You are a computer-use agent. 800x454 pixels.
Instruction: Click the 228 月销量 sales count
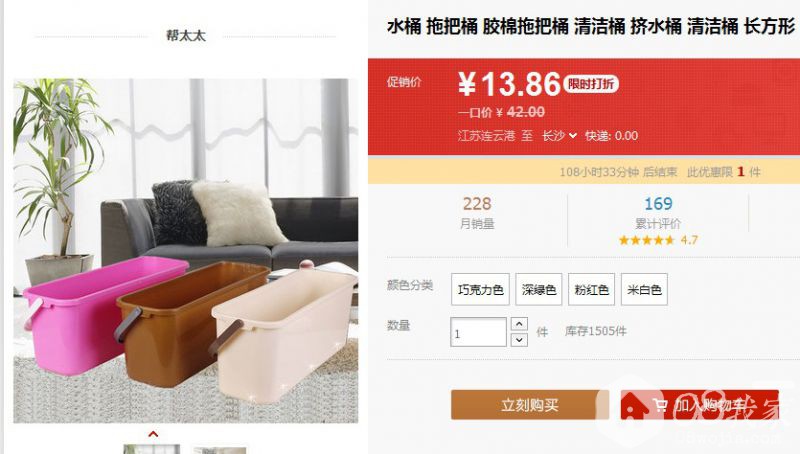point(477,213)
